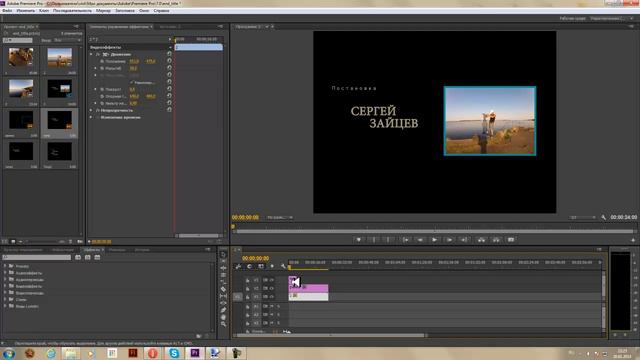Screen dimensions: 640x360
Task: Open the button editor plus icon
Action: pos(633,240)
